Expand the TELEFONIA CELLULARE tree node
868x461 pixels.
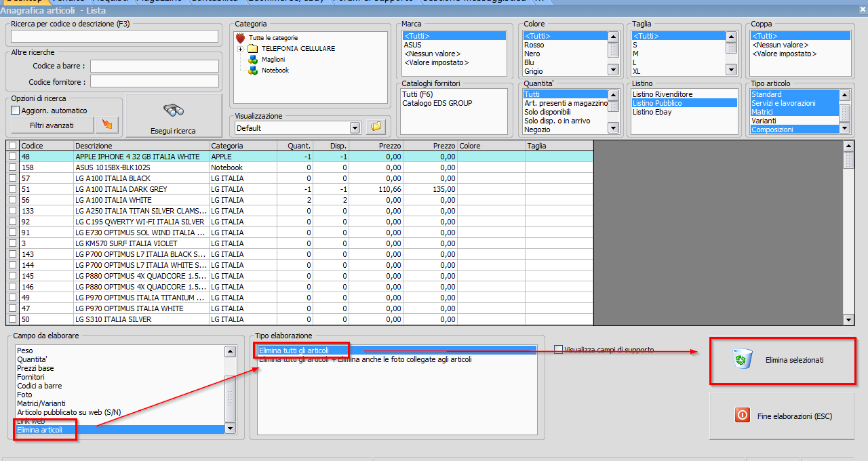coord(240,49)
